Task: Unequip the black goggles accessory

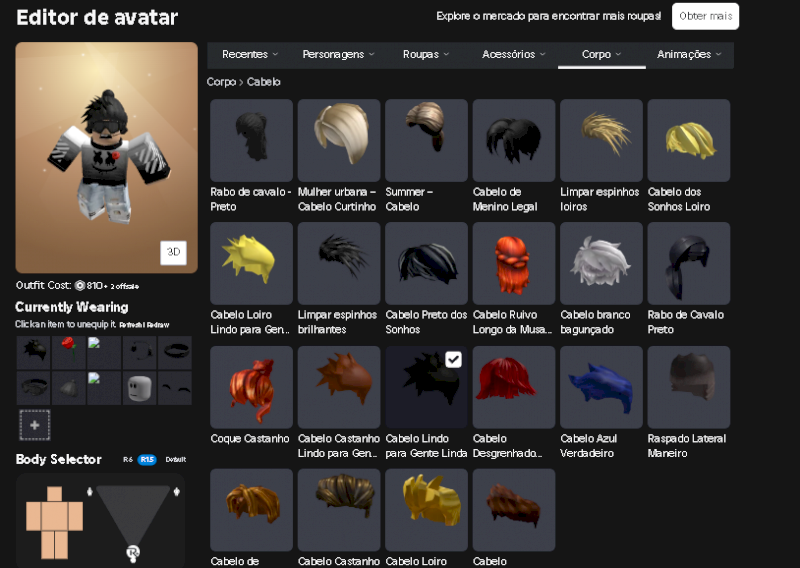Action: tap(34, 388)
